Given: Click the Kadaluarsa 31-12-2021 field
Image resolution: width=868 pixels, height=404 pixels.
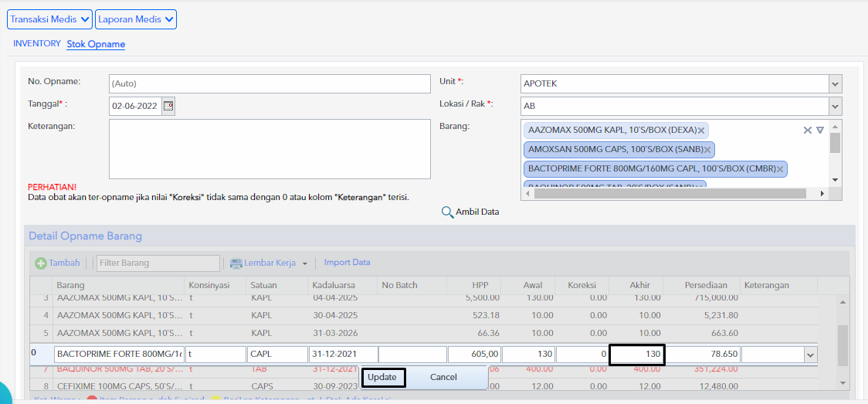Looking at the screenshot, I should 343,355.
